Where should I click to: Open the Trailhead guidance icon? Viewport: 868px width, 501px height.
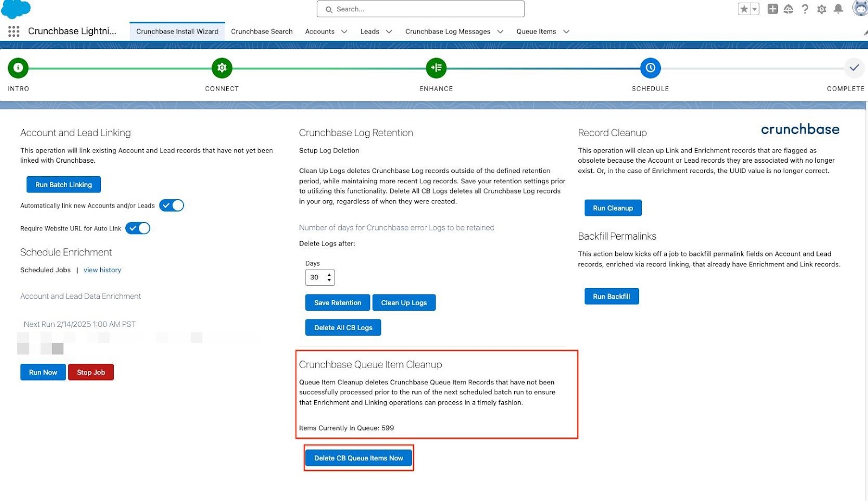point(789,9)
